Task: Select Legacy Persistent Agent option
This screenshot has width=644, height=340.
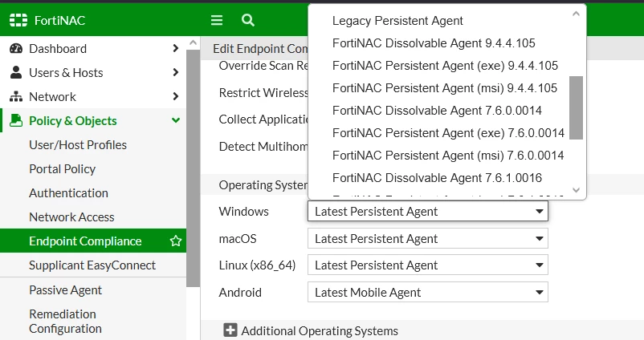Action: [397, 21]
